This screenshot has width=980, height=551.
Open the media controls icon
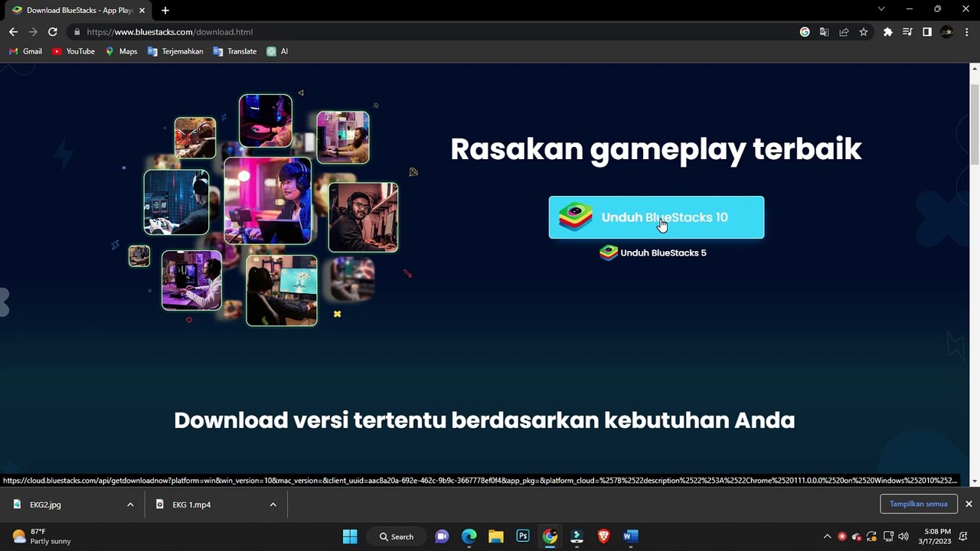click(907, 32)
